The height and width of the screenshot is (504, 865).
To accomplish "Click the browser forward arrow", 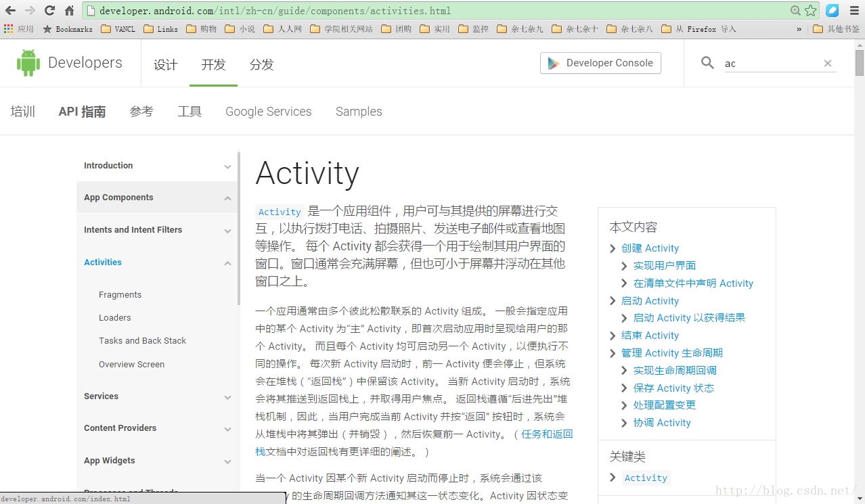I will tap(30, 10).
